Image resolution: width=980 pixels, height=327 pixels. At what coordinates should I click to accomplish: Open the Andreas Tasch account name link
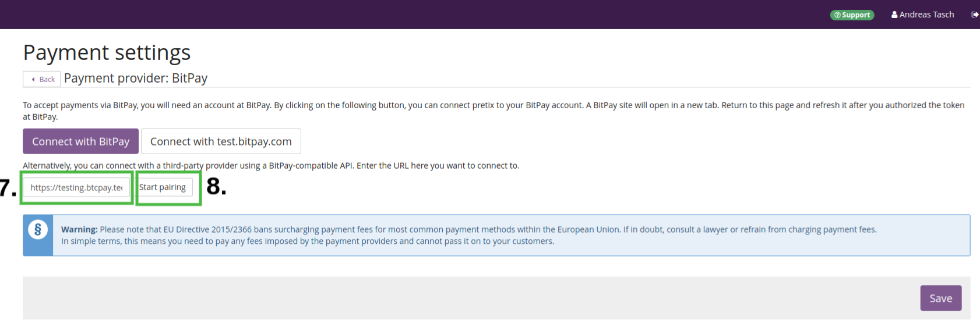coord(926,15)
